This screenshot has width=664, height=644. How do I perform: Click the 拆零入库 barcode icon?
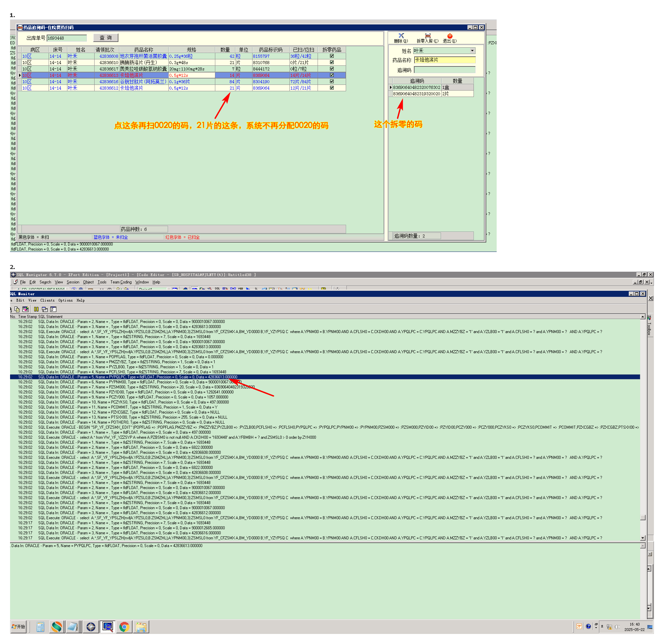(428, 36)
